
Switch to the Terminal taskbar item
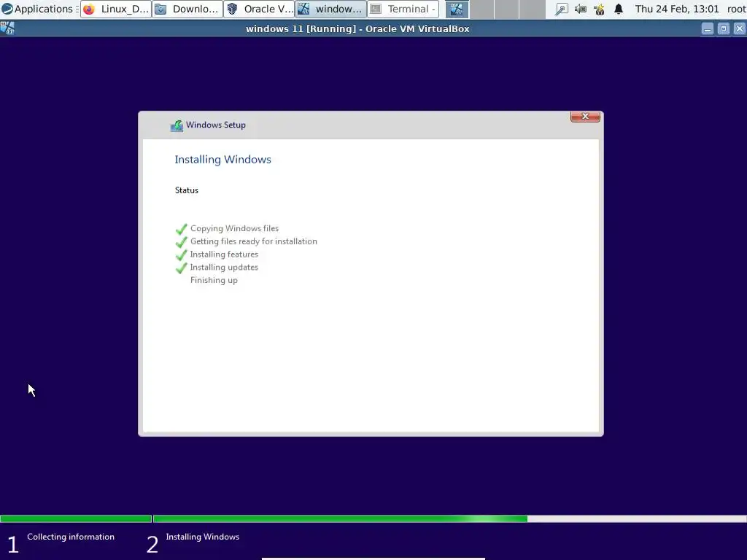403,9
